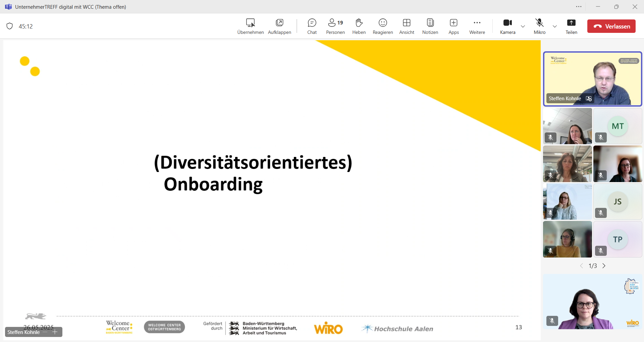Raise hand with Heben
This screenshot has height=342, width=644.
(x=359, y=26)
